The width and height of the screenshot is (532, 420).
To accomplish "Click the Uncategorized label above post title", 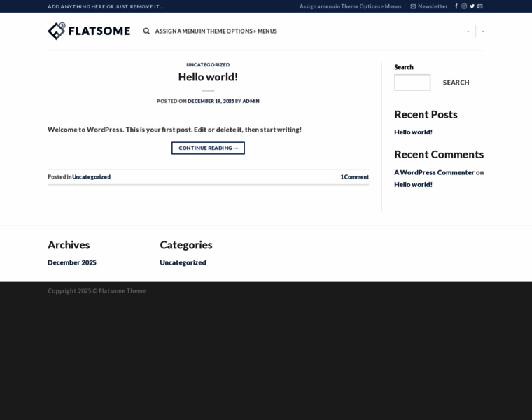I will (x=208, y=64).
